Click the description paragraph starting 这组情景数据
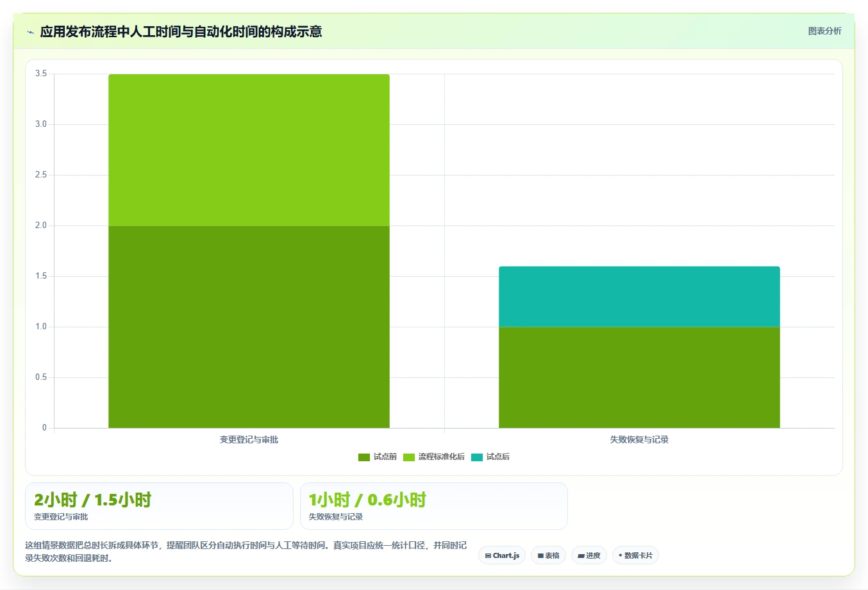The height and width of the screenshot is (590, 868). pos(246,552)
